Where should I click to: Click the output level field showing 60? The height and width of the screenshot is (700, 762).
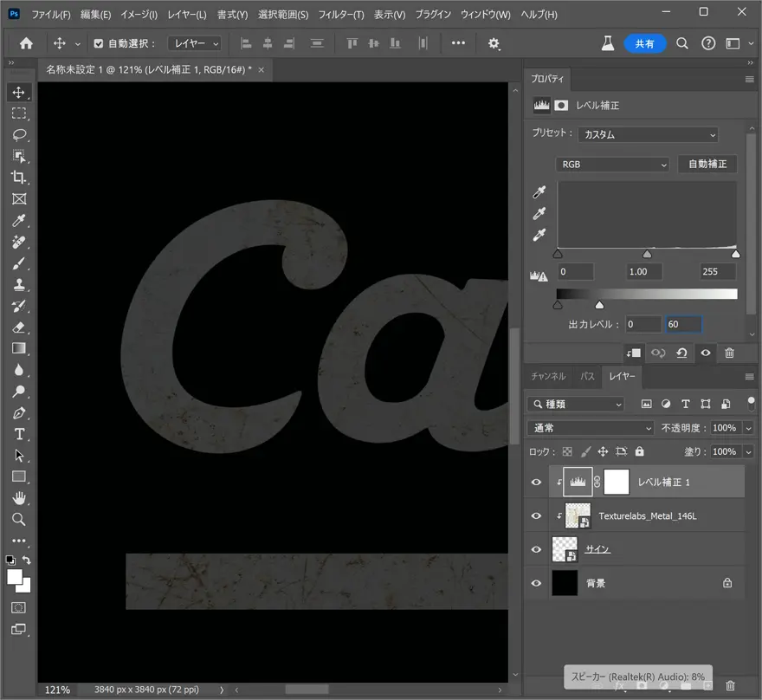coord(683,324)
